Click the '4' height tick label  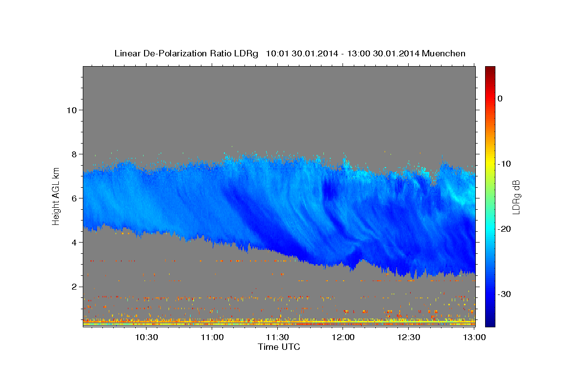tap(73, 242)
